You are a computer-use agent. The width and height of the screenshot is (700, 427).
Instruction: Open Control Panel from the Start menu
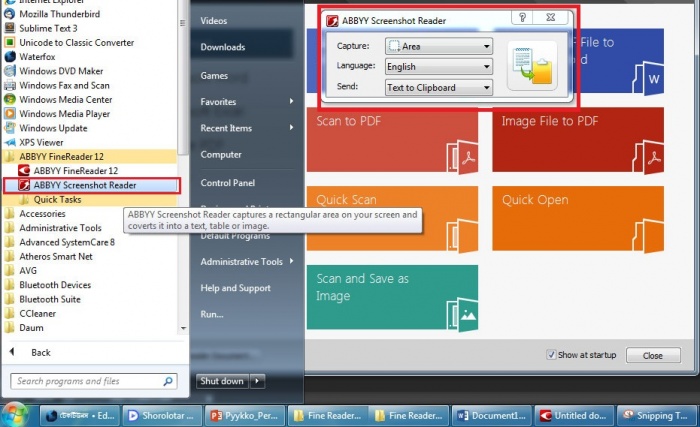228,183
